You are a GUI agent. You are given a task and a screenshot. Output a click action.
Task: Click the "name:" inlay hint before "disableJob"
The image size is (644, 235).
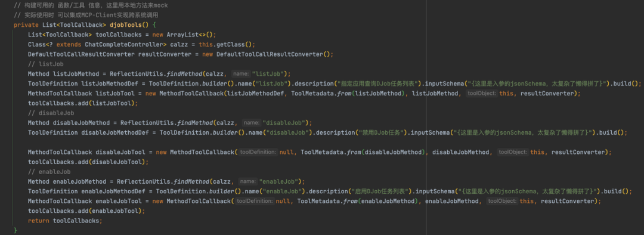tap(251, 123)
